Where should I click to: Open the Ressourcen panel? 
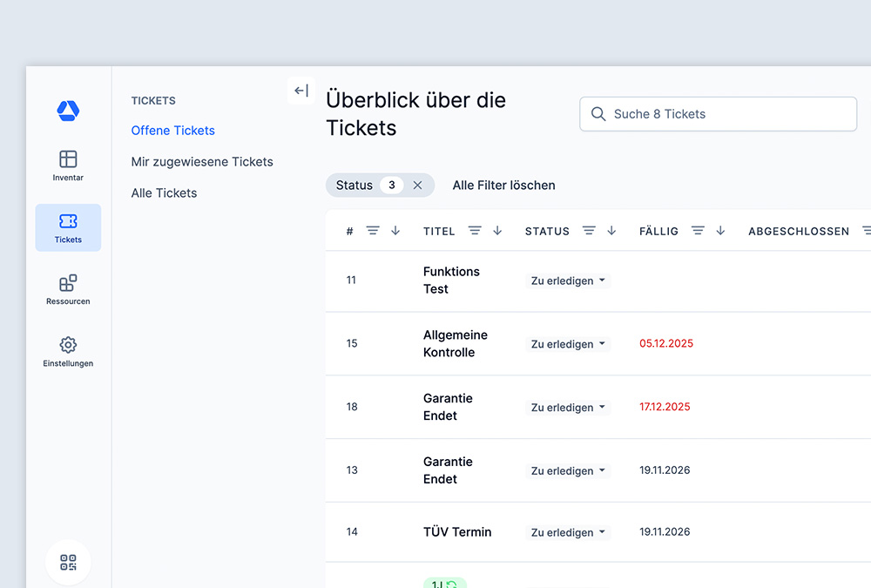[x=68, y=288]
